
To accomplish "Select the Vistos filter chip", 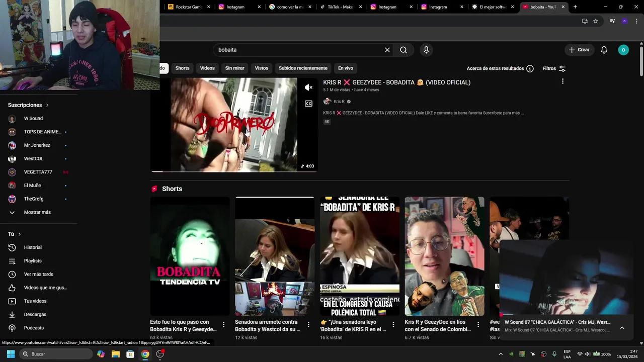I will (262, 68).
